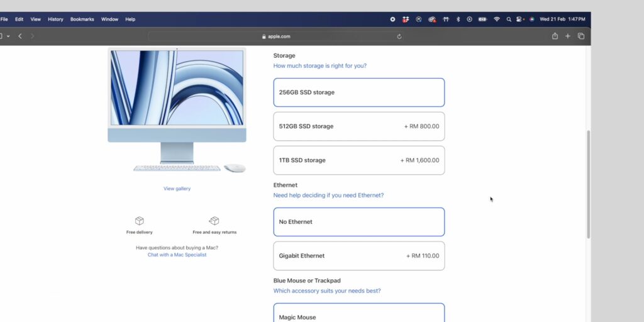Choose the 1TB SSD storage option
The image size is (644, 322).
pyautogui.click(x=359, y=160)
